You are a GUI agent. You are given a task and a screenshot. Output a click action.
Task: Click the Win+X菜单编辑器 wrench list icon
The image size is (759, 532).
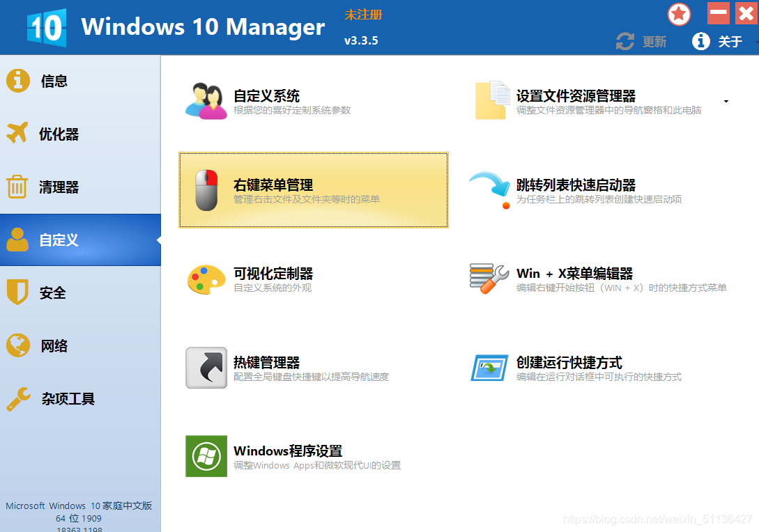pos(489,278)
